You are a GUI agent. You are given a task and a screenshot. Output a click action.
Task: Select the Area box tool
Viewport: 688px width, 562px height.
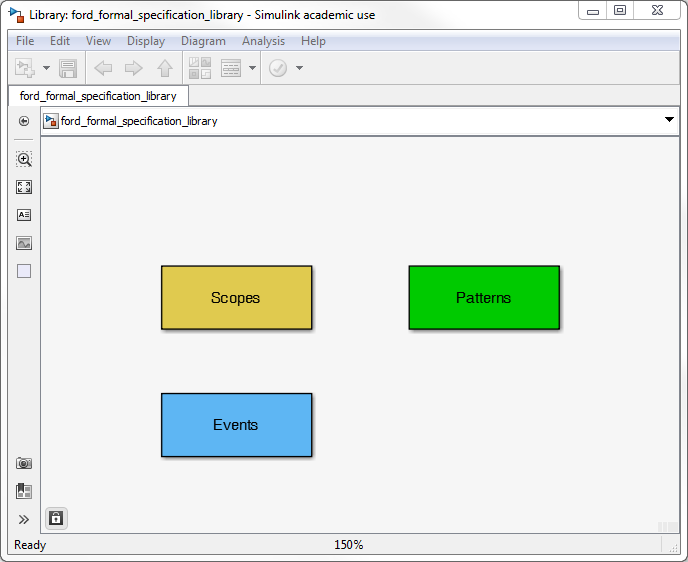click(24, 271)
